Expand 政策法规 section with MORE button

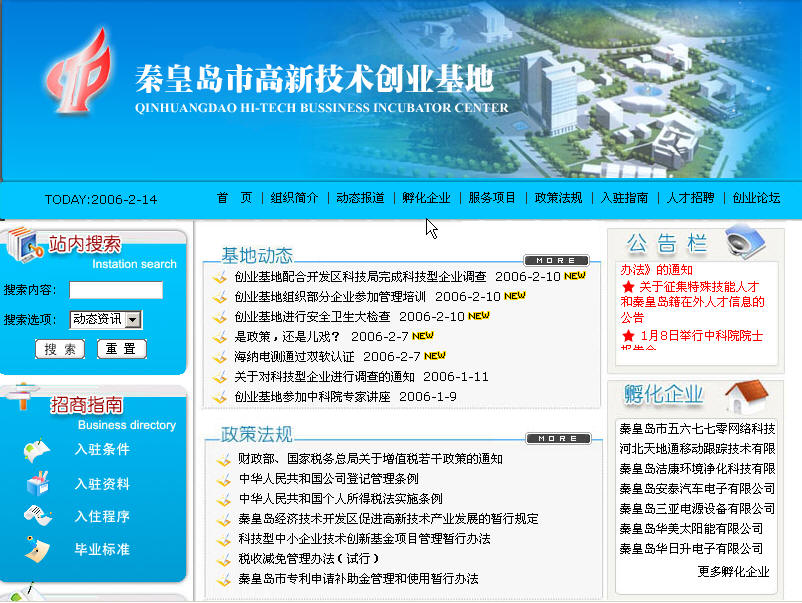(x=550, y=438)
